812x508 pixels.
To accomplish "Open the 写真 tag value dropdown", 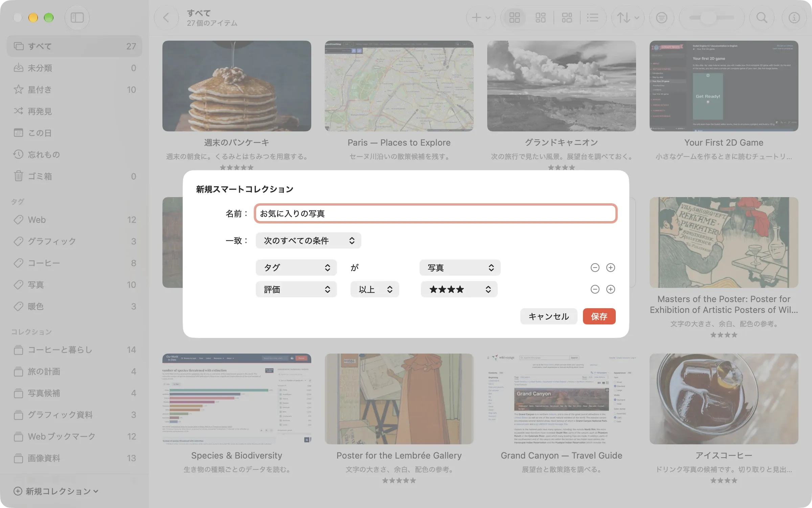I will [460, 268].
